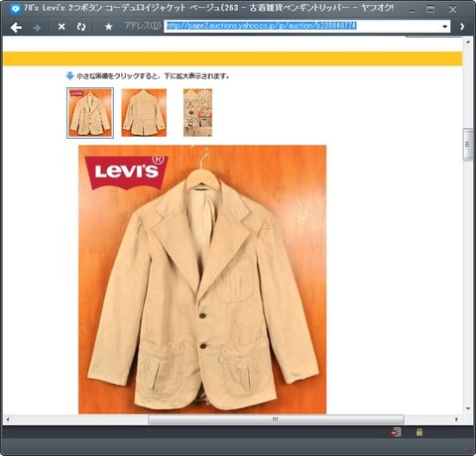Click the vertical scrollbar thumb
The image size is (476, 456).
[x=468, y=145]
